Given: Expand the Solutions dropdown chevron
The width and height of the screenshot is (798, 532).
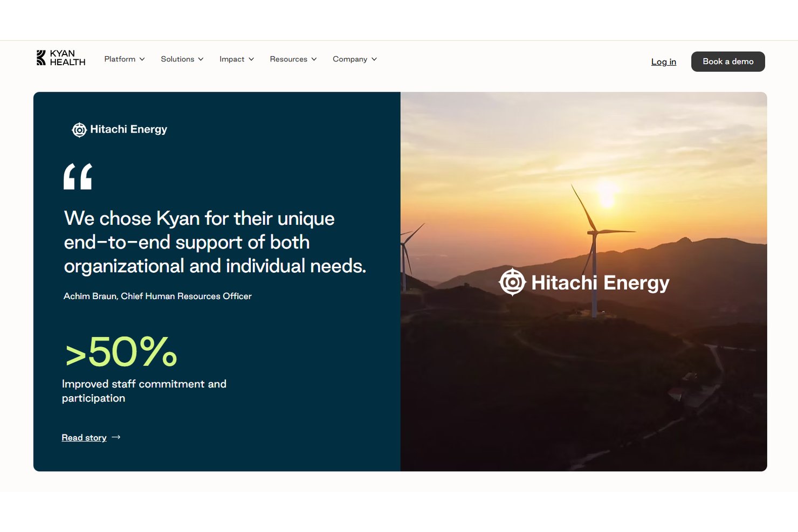Looking at the screenshot, I should (x=201, y=59).
